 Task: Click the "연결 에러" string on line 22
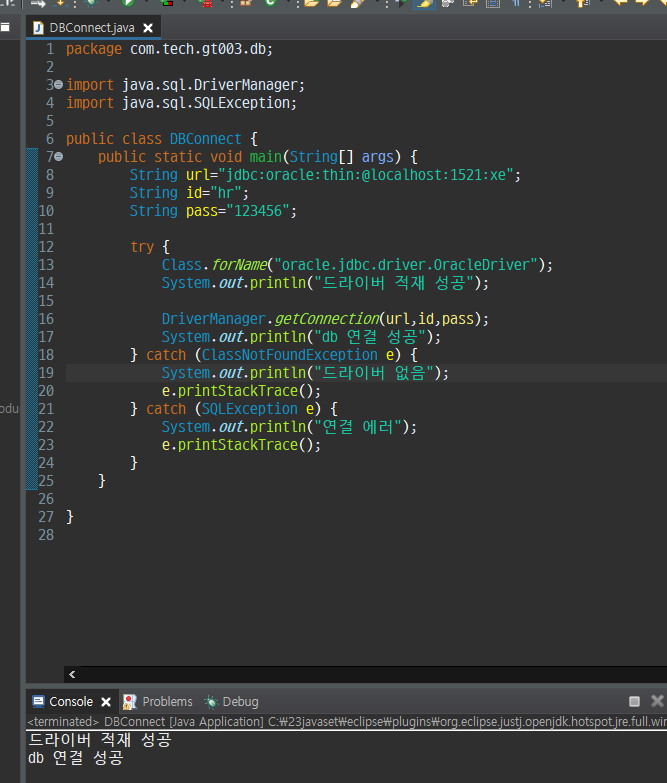(357, 426)
